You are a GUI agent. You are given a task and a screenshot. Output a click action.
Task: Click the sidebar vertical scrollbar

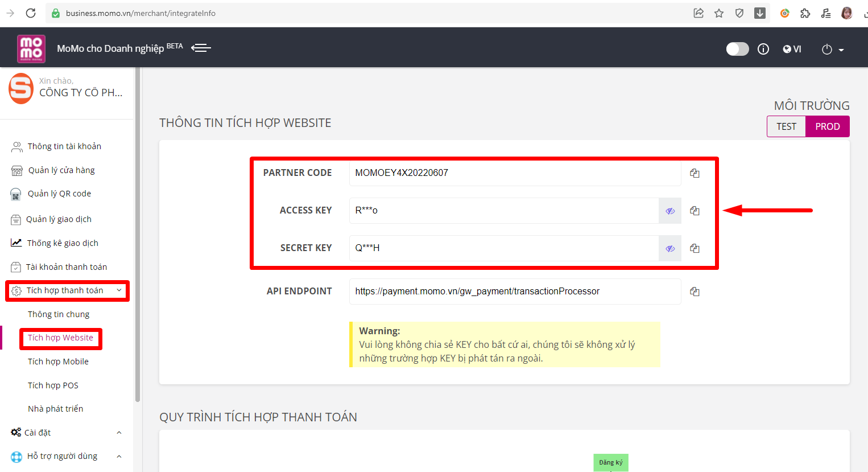click(x=137, y=235)
